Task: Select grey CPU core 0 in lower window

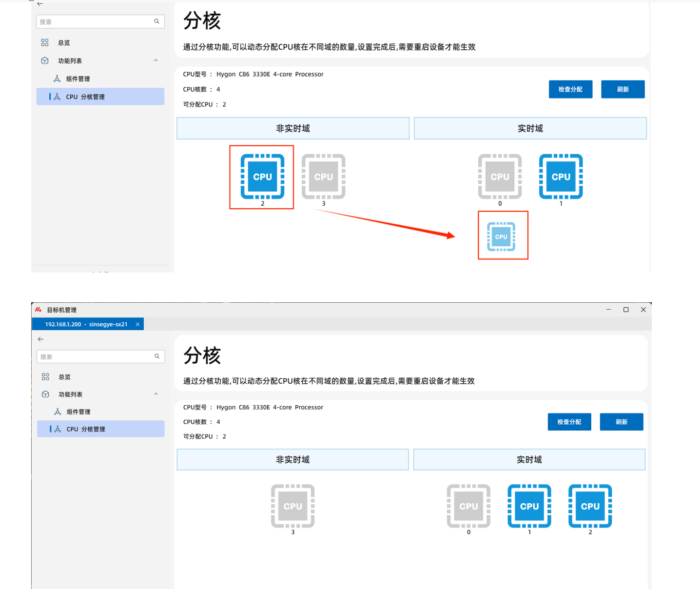Action: [468, 506]
